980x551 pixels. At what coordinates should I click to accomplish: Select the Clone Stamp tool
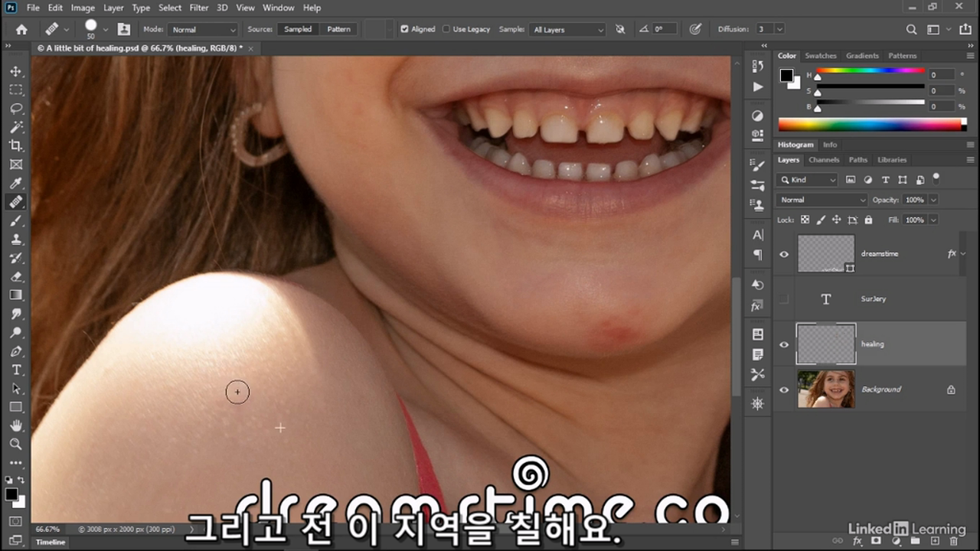(16, 239)
